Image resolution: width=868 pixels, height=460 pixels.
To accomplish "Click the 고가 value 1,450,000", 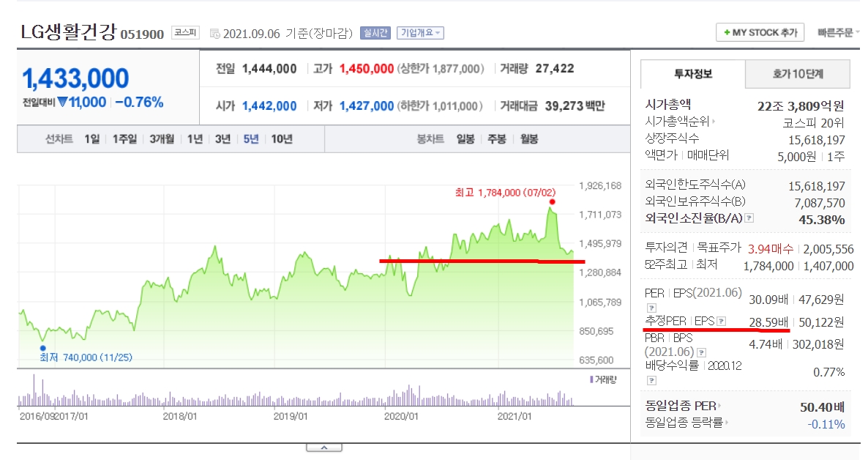I will pos(367,69).
